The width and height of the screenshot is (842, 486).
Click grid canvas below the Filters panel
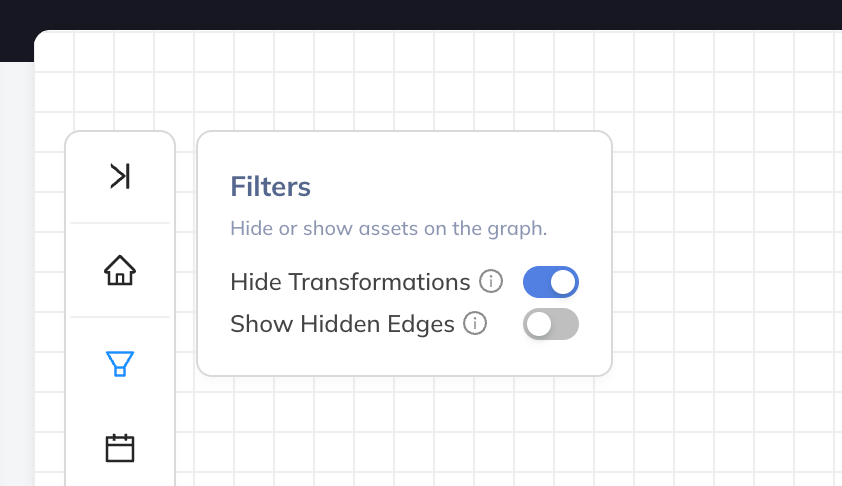click(x=403, y=430)
